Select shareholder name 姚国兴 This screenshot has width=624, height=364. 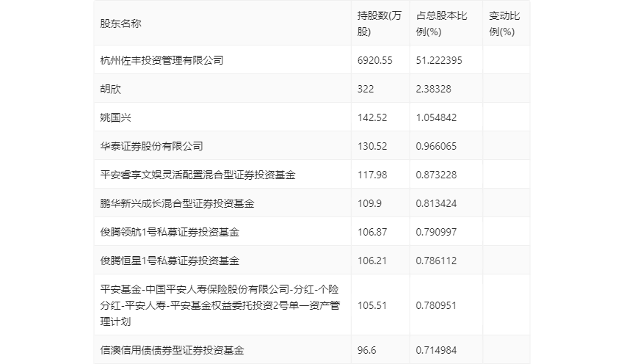[115, 117]
